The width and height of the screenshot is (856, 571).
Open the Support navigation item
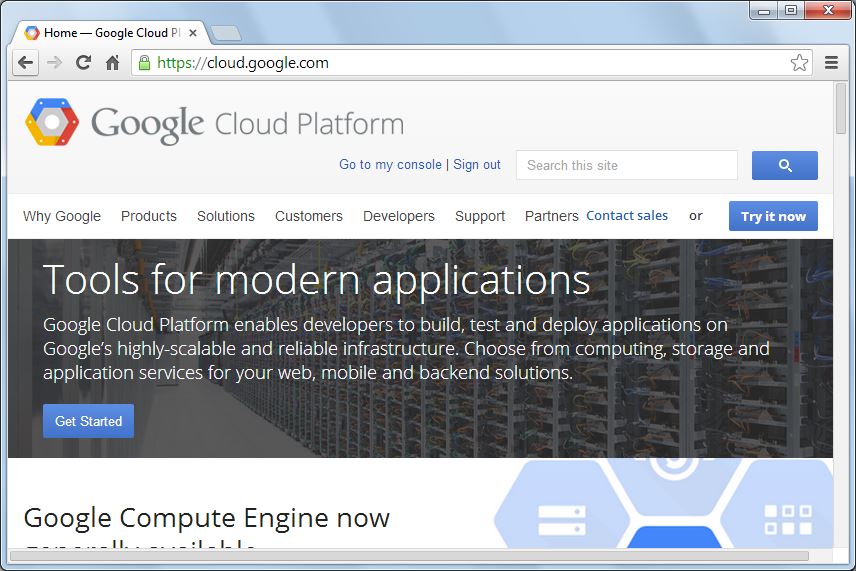(480, 216)
